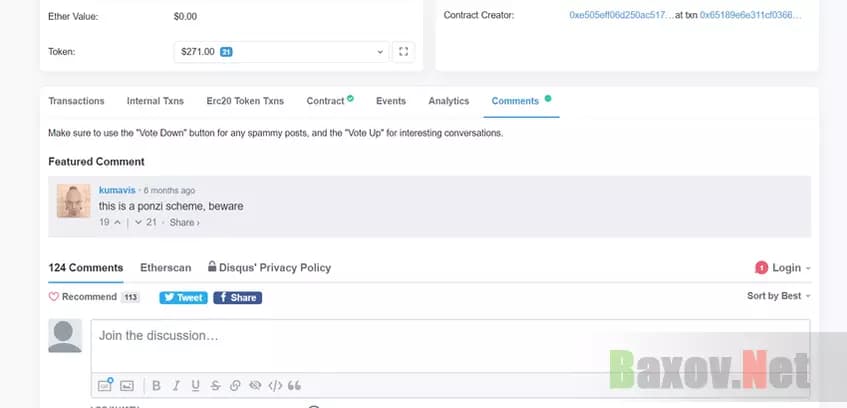The width and height of the screenshot is (847, 408).
Task: Open the Sort by Best dropdown
Action: point(779,296)
